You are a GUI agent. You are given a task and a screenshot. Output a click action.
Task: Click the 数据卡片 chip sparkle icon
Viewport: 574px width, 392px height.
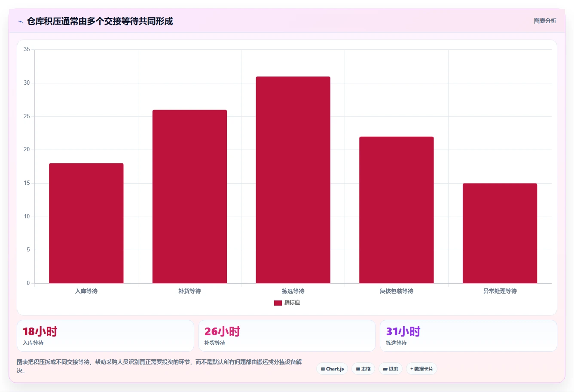[412, 369]
